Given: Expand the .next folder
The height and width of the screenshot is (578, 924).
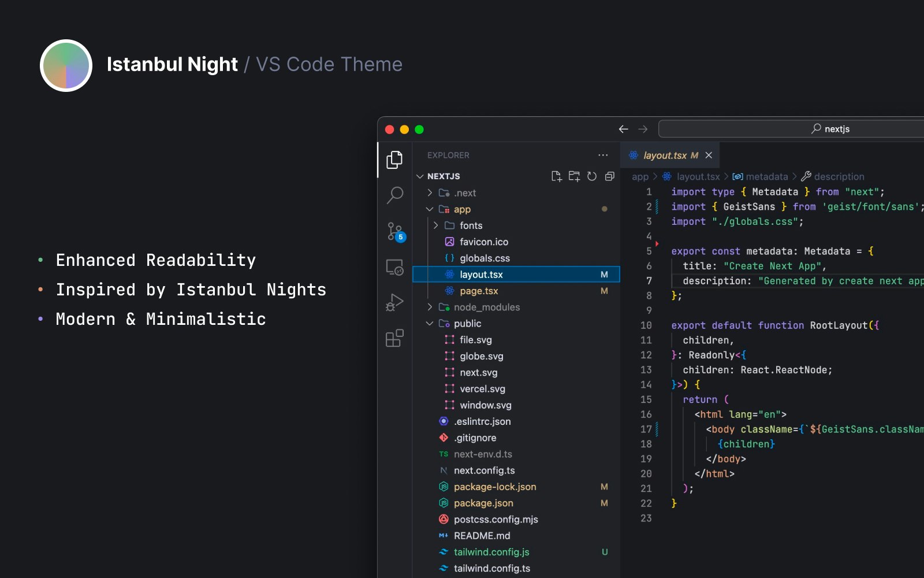Looking at the screenshot, I should 430,192.
